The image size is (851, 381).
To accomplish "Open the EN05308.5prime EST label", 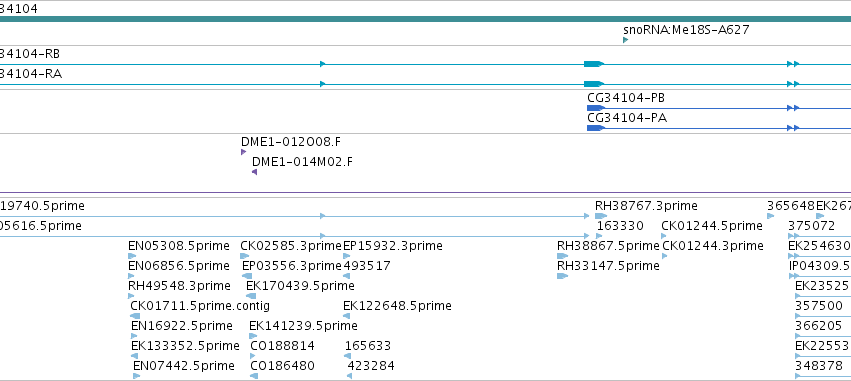I will click(179, 246).
